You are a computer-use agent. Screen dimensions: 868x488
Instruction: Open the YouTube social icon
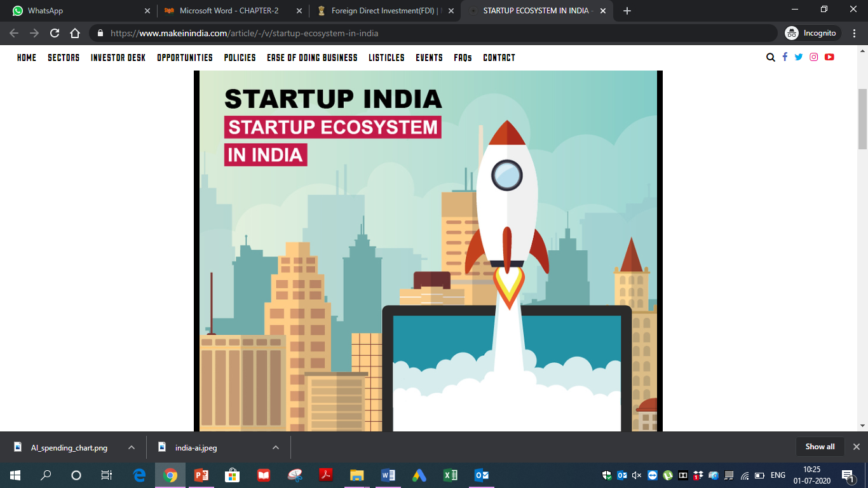(x=829, y=57)
